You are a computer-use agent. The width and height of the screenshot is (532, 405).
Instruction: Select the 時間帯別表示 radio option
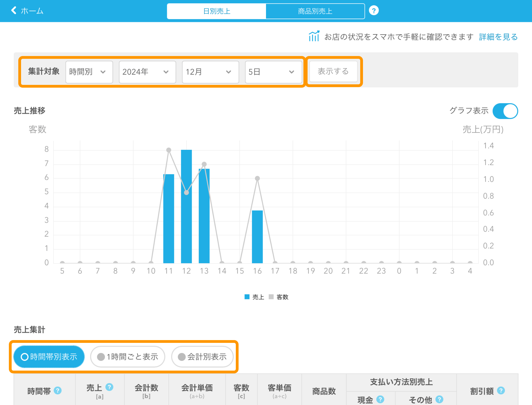(x=49, y=356)
